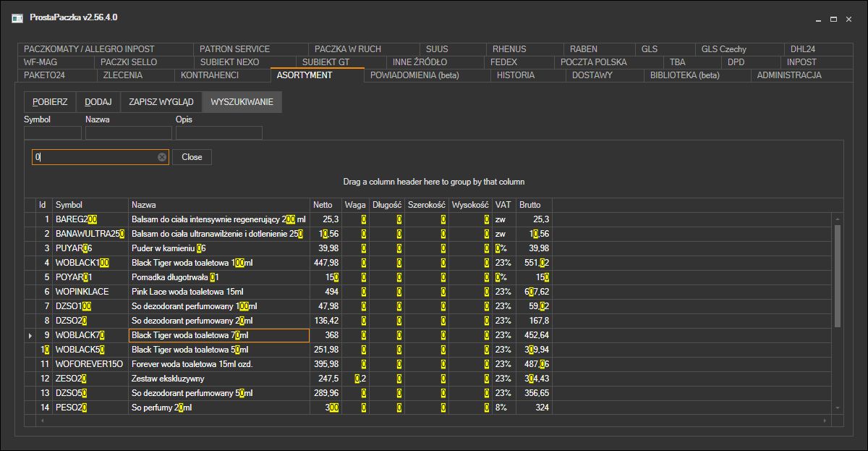Select the 'Zestaw ekskluzywny' name cell

click(219, 379)
